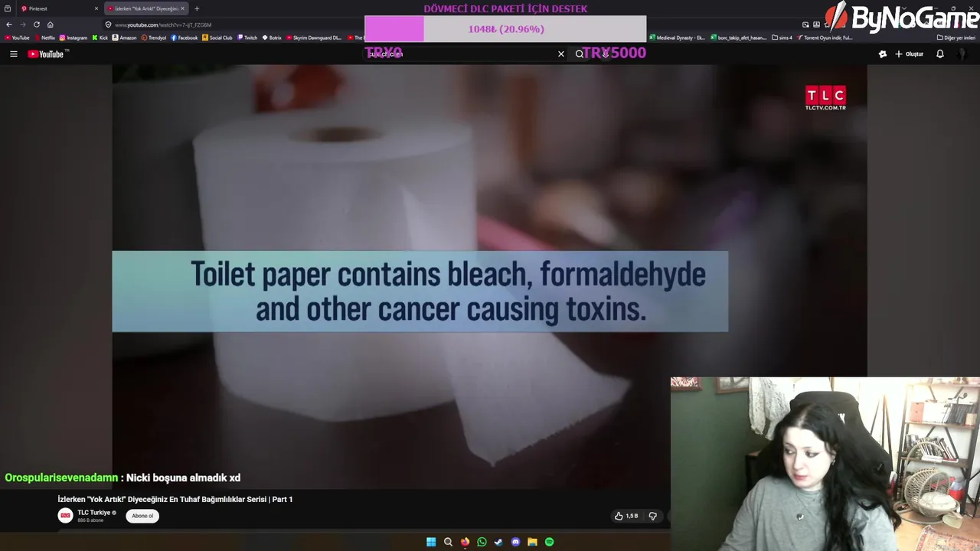The height and width of the screenshot is (551, 980).
Task: Click the browser back arrow
Action: point(9,24)
